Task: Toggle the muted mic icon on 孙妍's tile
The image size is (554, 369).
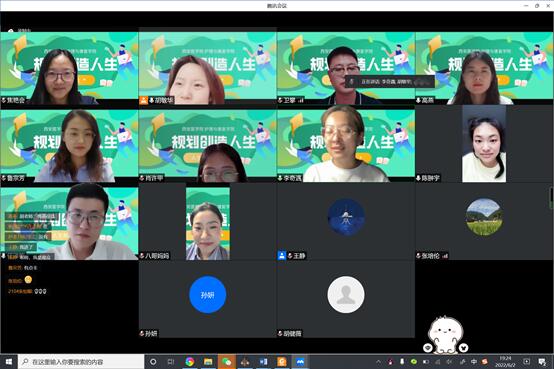Action: point(142,333)
